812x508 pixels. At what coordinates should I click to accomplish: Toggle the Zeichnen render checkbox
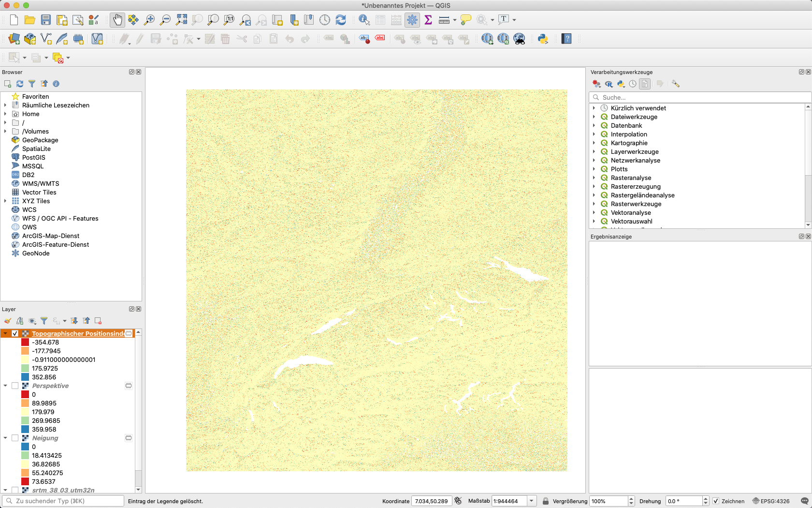point(716,501)
